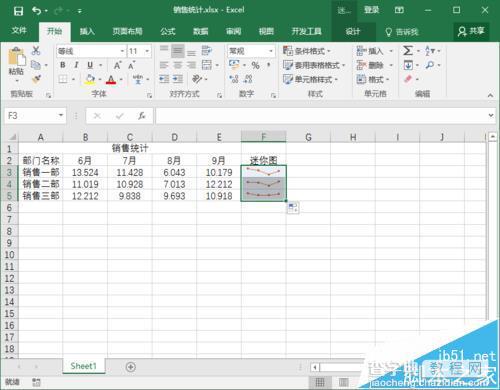Click the Sign in (登录) button
Viewport: 500px width, 390px height.
[x=371, y=10]
